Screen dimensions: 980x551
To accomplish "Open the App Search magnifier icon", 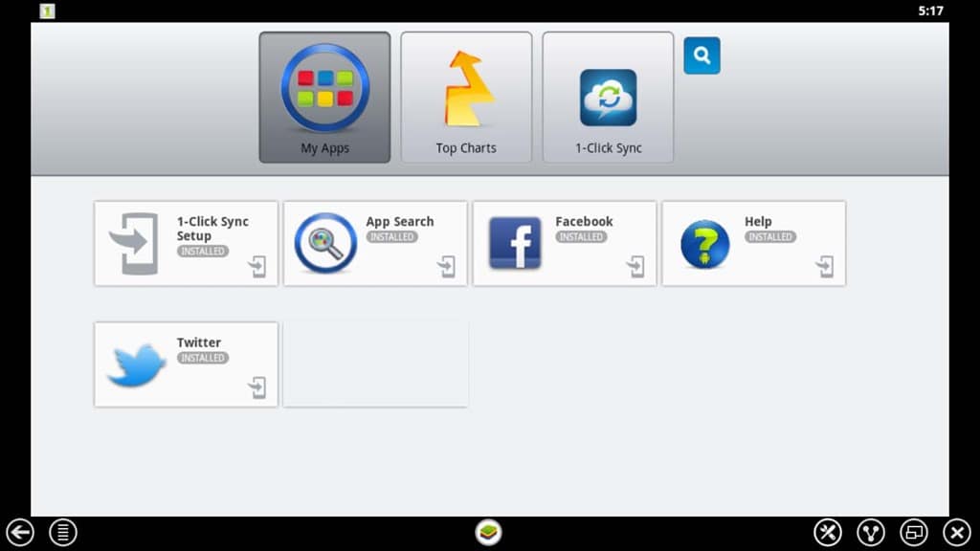I will [325, 243].
